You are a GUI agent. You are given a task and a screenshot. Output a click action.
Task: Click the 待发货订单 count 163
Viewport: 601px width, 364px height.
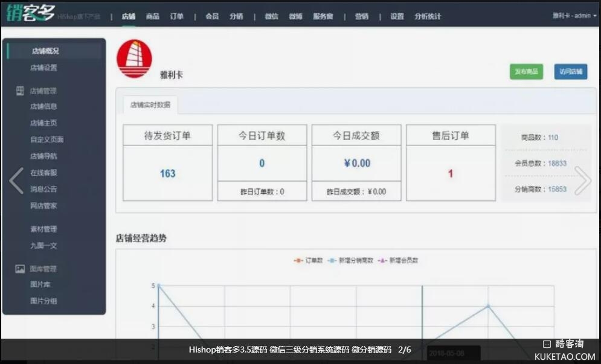point(167,174)
